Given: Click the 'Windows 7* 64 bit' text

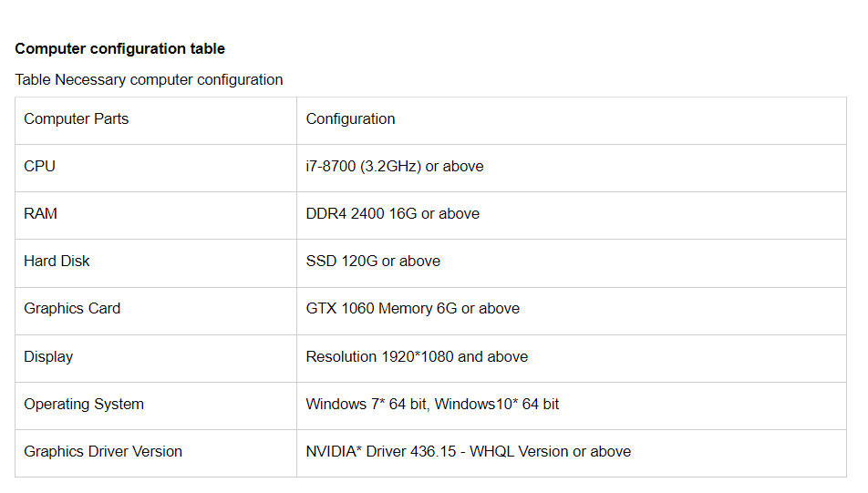Looking at the screenshot, I should [x=367, y=405].
